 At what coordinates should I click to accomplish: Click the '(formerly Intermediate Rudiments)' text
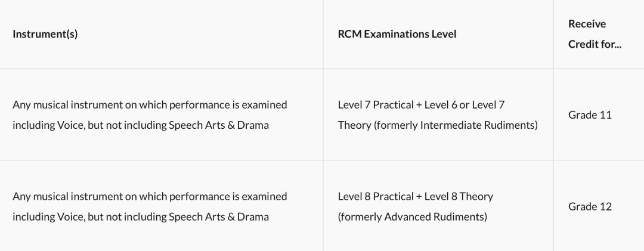456,125
